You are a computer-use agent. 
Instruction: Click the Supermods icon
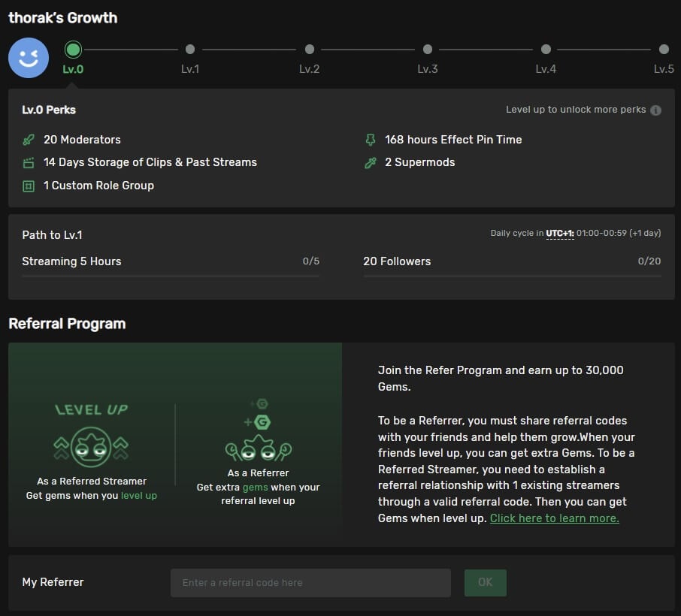[370, 163]
